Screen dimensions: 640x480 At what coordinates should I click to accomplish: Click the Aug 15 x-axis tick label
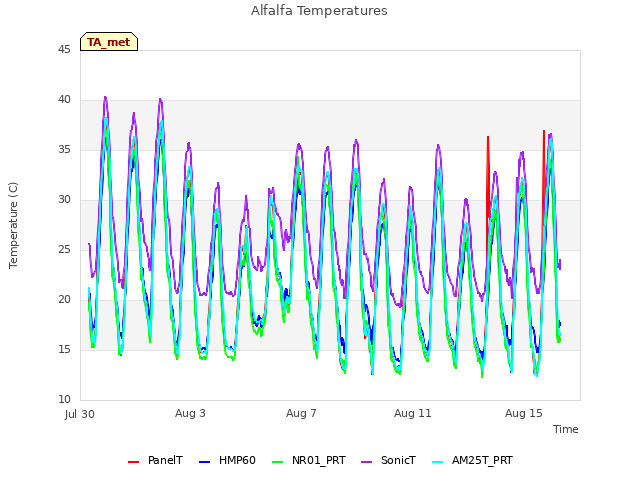coord(524,413)
